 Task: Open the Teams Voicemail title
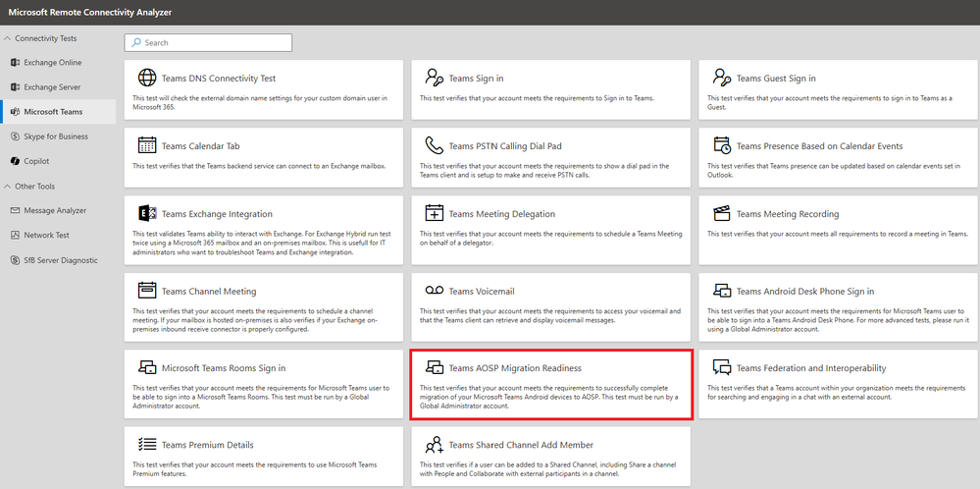tap(482, 291)
